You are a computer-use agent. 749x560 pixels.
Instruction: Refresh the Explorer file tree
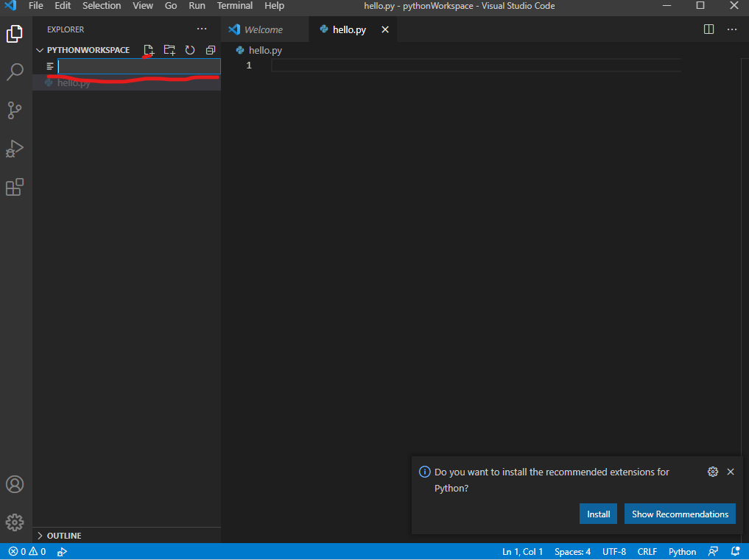[x=190, y=50]
